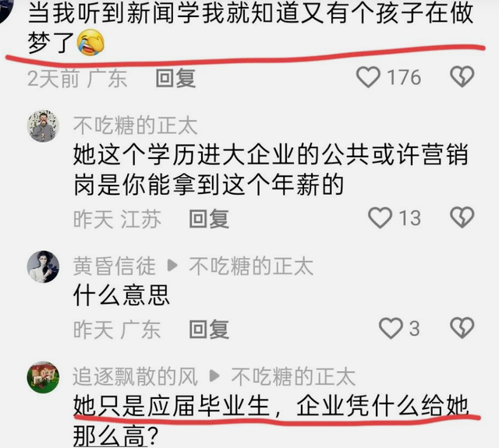The width and height of the screenshot is (499, 448).
Task: Open username 不吃糖的正太 above first reply
Action: [135, 125]
